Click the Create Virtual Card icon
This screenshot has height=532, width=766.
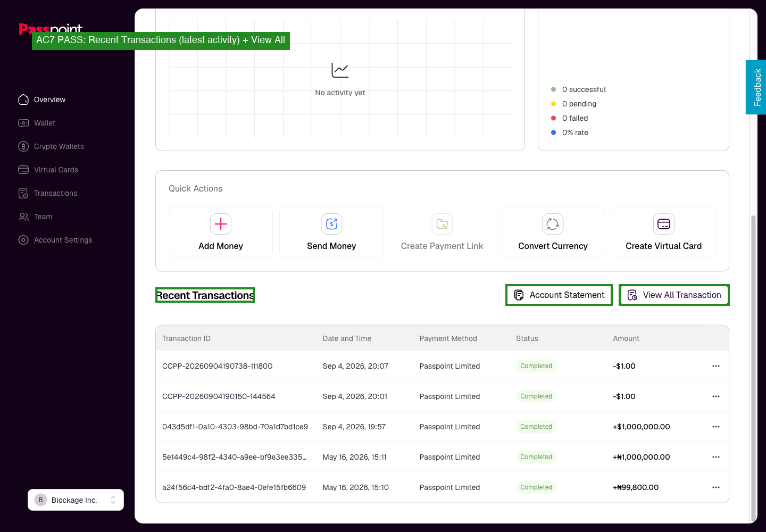664,224
